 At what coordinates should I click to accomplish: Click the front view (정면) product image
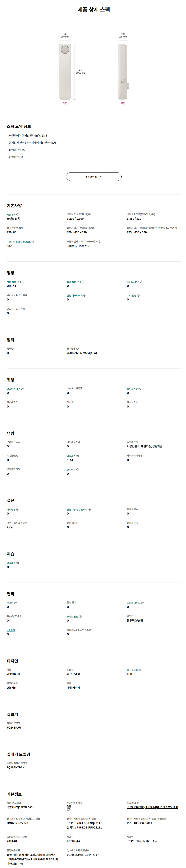[x=65, y=71]
